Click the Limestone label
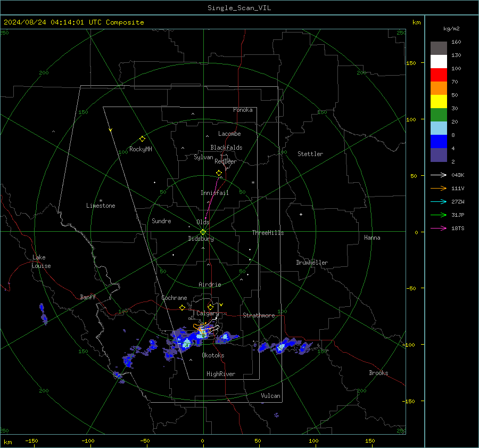 pyautogui.click(x=101, y=206)
